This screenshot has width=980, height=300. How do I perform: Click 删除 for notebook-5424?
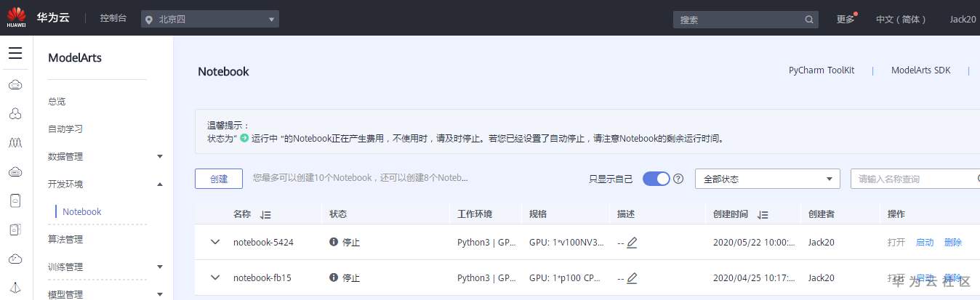click(952, 243)
